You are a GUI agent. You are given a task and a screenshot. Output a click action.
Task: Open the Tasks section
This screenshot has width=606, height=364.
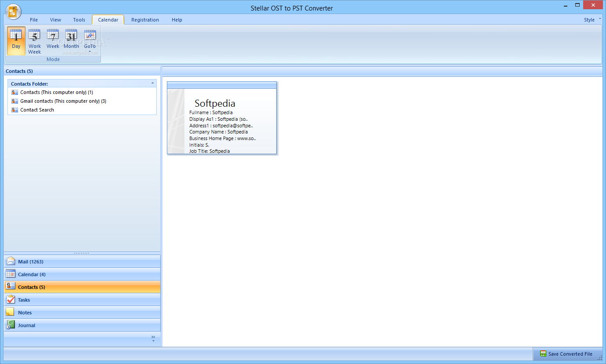pos(82,299)
